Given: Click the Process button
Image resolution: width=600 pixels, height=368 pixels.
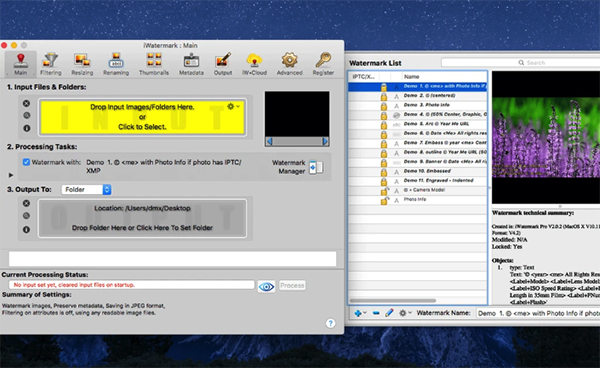Looking at the screenshot, I should click(292, 285).
